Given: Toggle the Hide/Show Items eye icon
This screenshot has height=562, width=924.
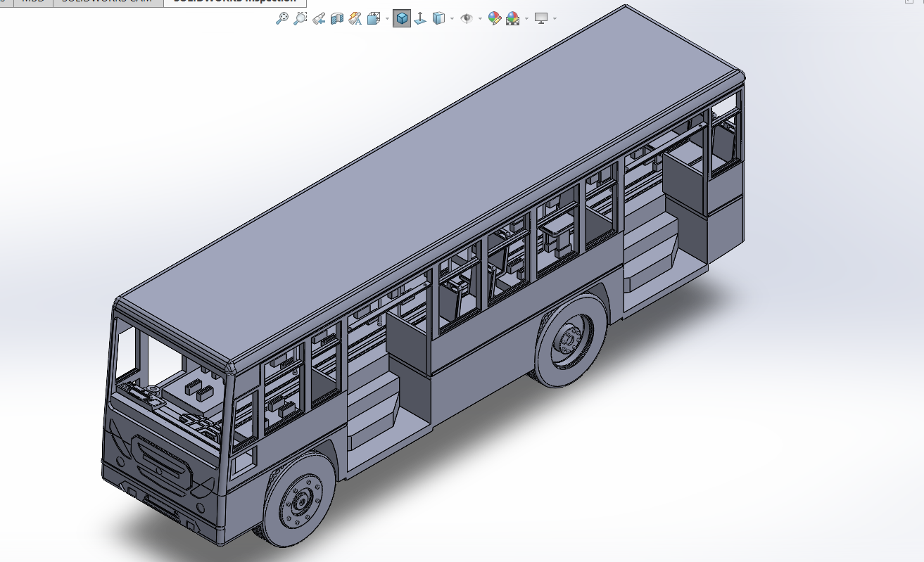Looking at the screenshot, I should (x=467, y=18).
